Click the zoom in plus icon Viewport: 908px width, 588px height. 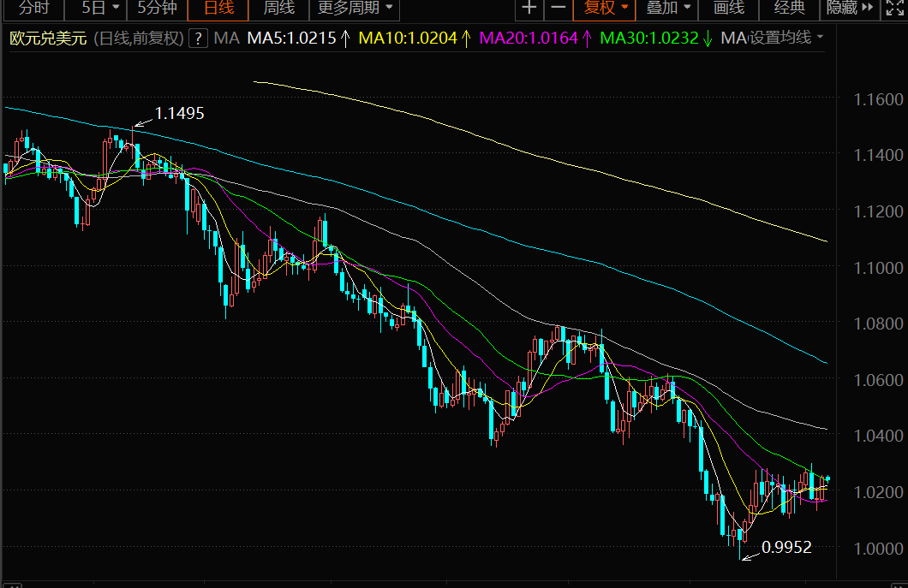click(x=530, y=9)
